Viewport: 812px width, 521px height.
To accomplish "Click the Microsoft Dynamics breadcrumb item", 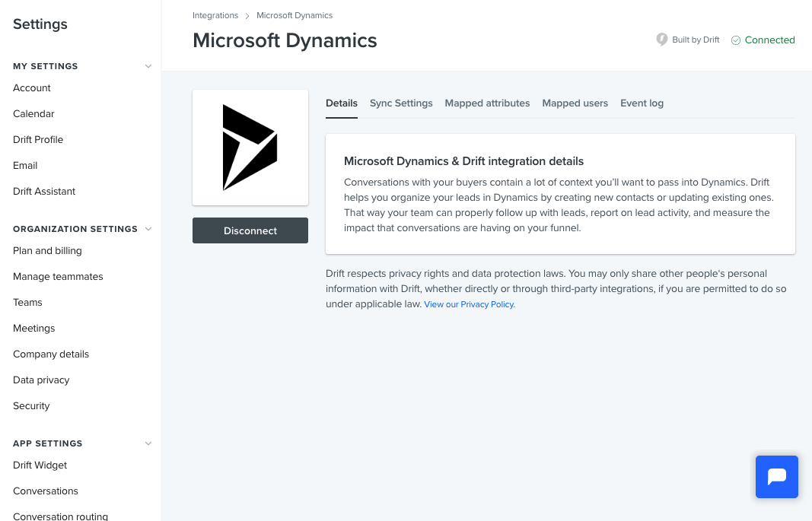I will click(x=295, y=15).
